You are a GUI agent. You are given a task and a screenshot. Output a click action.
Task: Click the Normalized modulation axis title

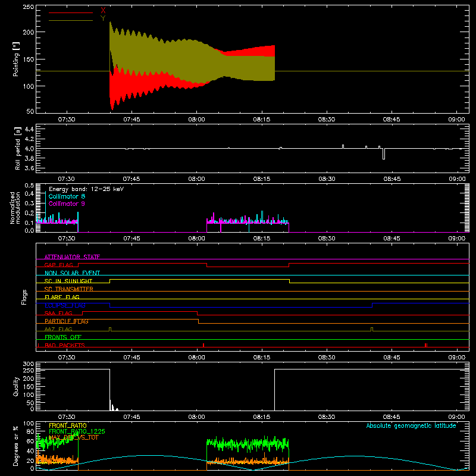(15, 208)
